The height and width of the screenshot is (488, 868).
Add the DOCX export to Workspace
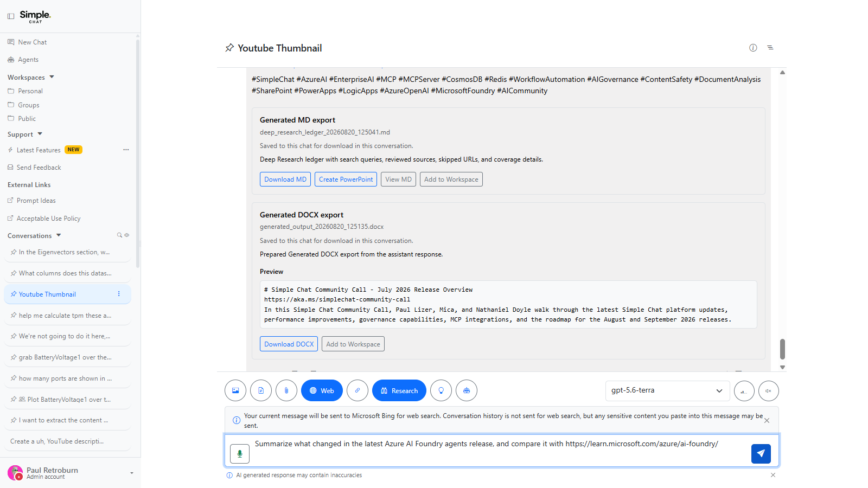tap(353, 344)
